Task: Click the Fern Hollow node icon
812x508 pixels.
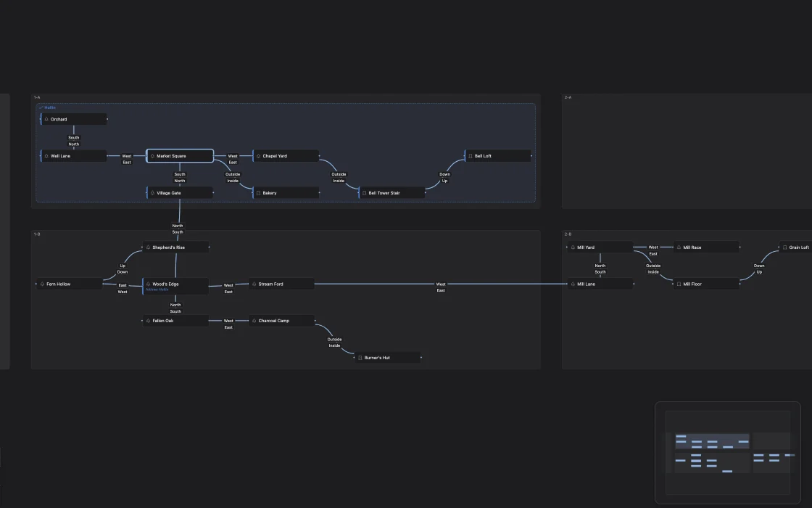Action: (x=43, y=284)
